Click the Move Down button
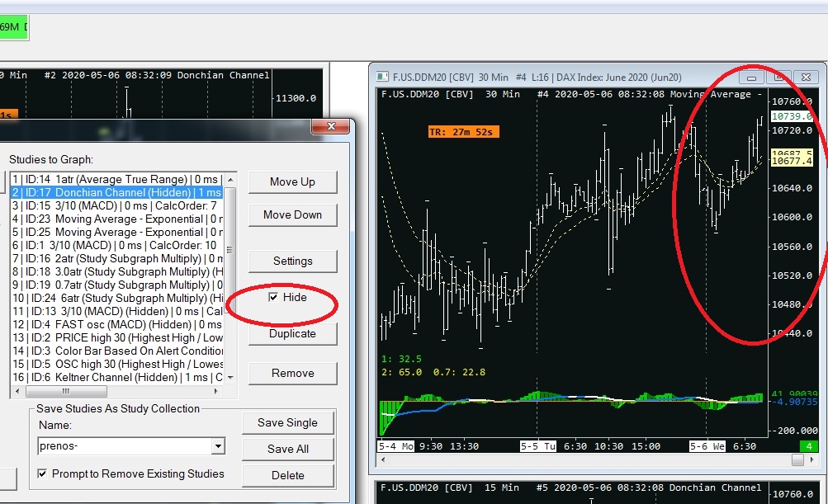The image size is (828, 504). 292,214
